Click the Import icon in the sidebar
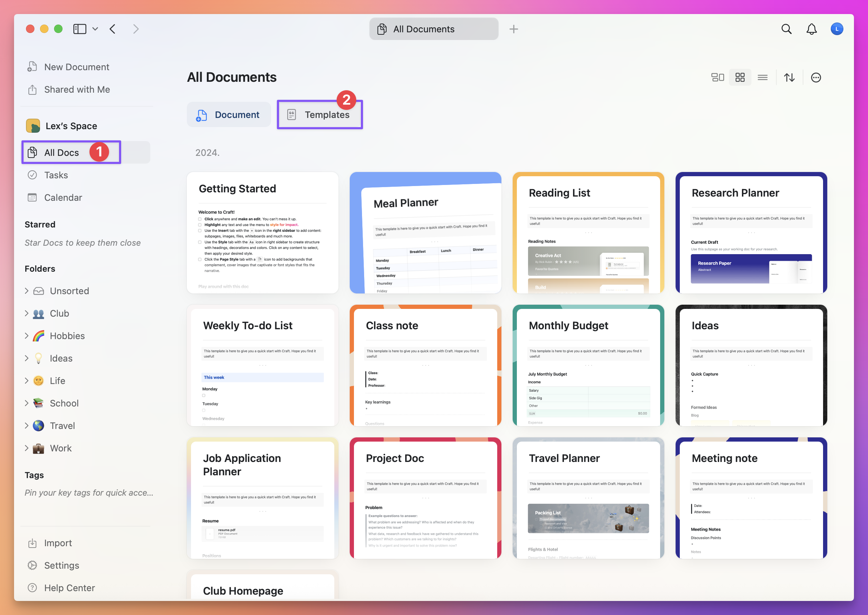This screenshot has width=868, height=615. tap(33, 543)
